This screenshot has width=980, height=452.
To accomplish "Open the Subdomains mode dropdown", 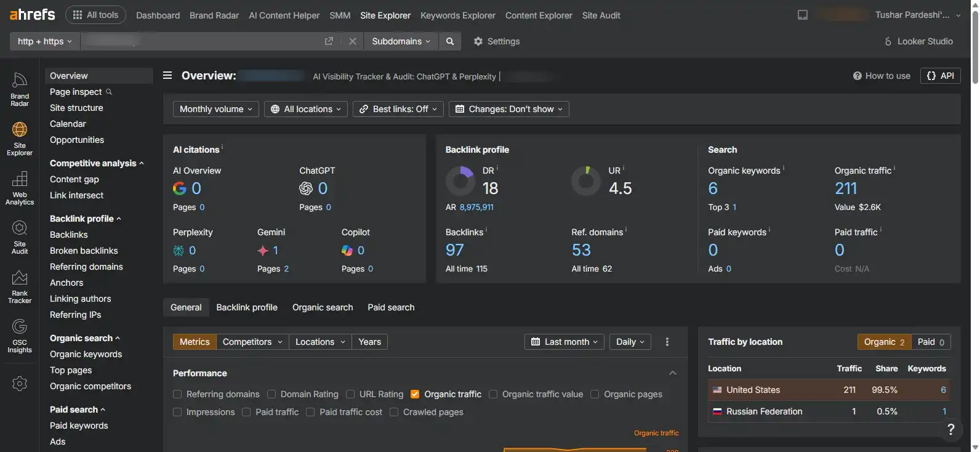I will tap(401, 41).
